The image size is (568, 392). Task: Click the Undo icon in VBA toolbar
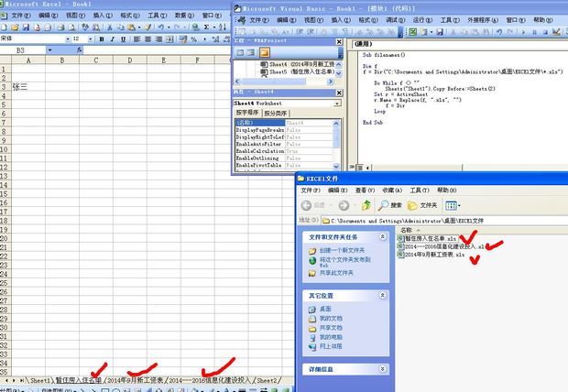[x=499, y=32]
